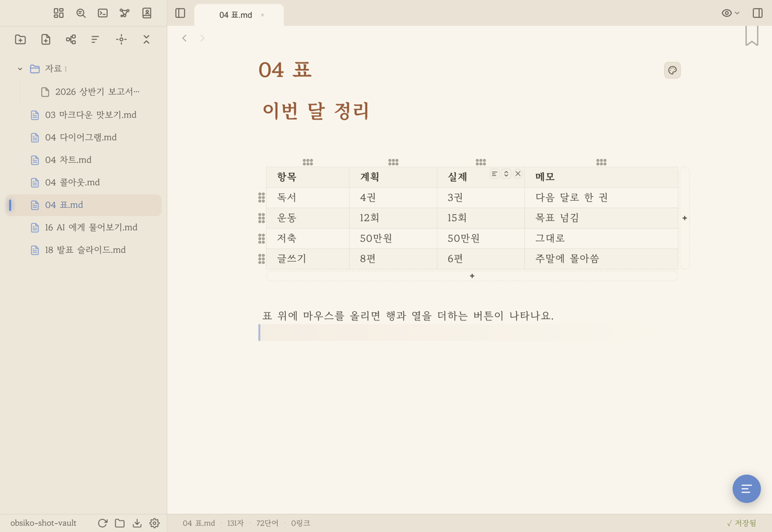Grab the 운동 row drag handle
The width and height of the screenshot is (772, 532).
[x=261, y=218]
